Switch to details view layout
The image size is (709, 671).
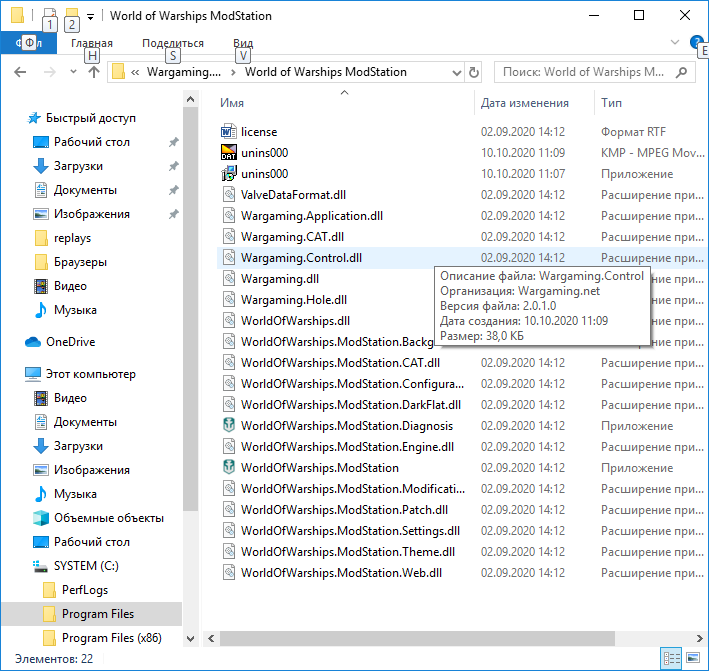(671, 658)
